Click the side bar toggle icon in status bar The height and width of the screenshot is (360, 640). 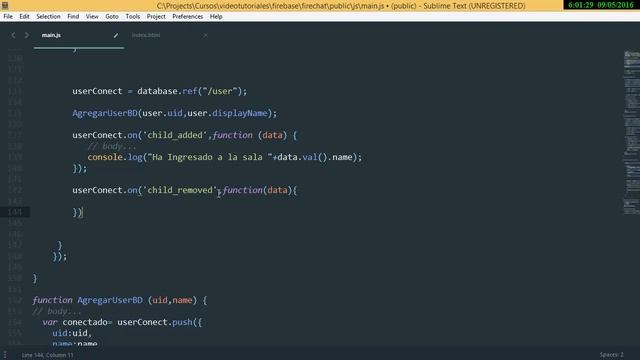point(5,355)
